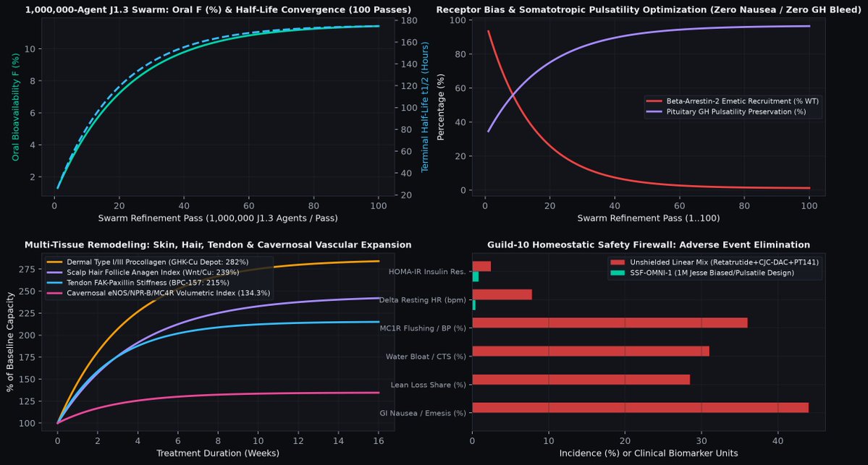Click the 180 tick on half-life axis
The width and height of the screenshot is (868, 465).
tap(409, 20)
